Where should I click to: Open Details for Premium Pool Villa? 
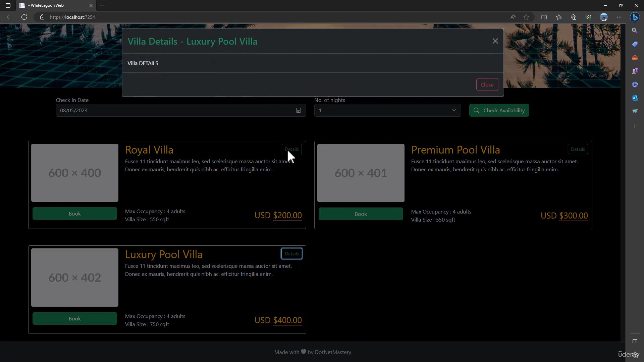click(578, 149)
